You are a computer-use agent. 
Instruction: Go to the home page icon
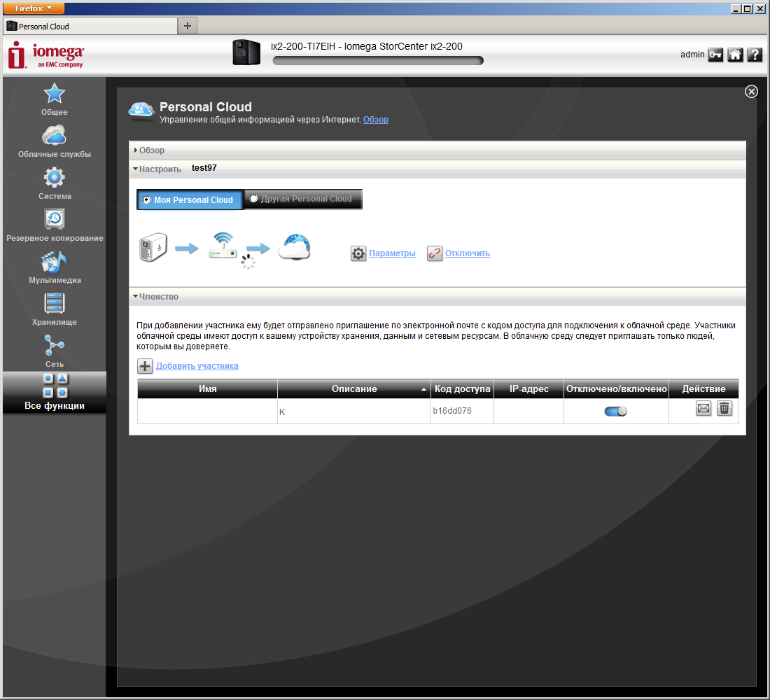point(735,55)
